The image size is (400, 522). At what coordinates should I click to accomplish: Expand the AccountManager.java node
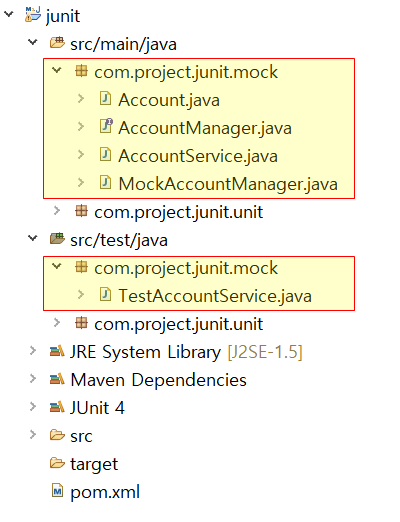tap(81, 127)
